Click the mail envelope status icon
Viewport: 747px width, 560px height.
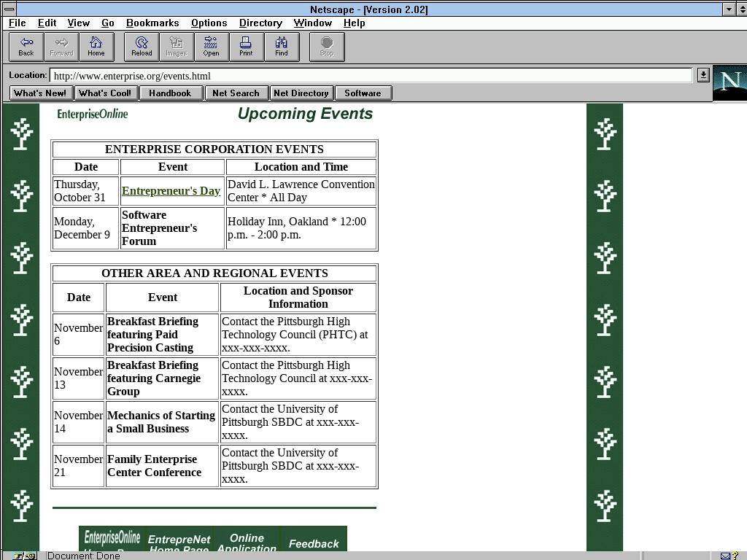click(x=726, y=556)
